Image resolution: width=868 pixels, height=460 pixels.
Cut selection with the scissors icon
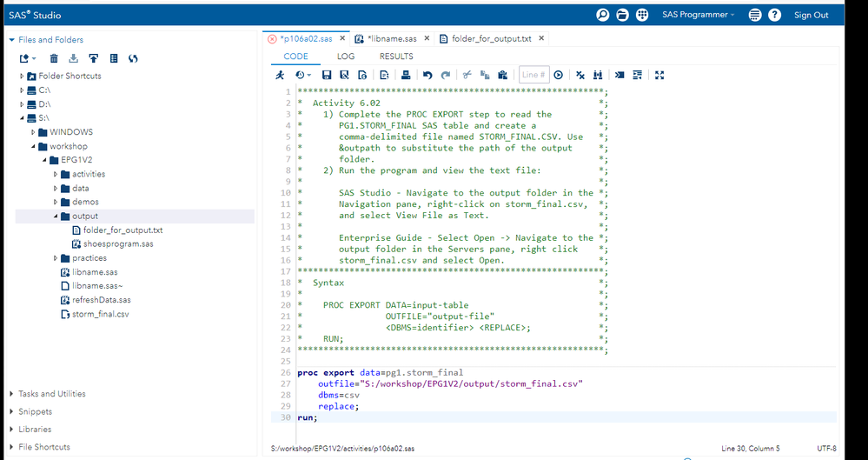[x=467, y=75]
